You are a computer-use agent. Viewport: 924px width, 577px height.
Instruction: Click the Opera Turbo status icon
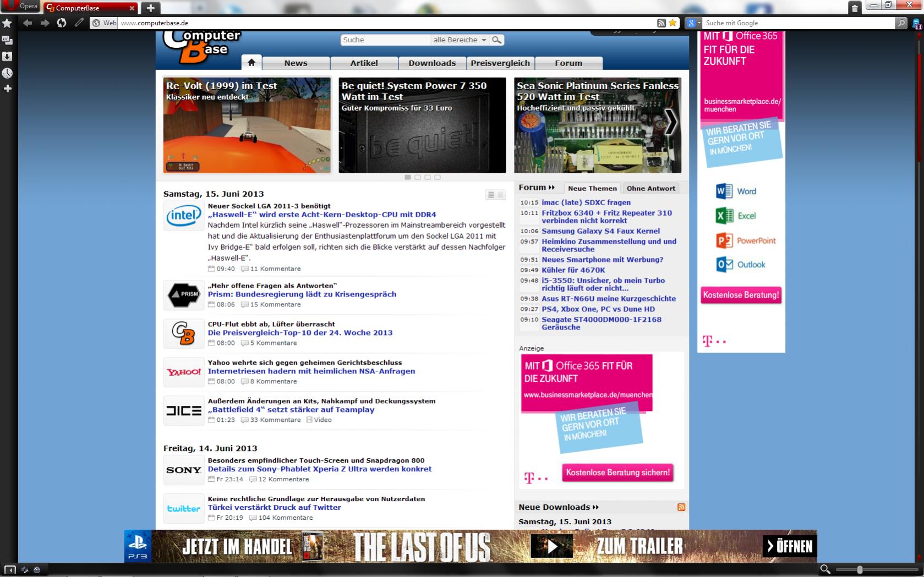tap(37, 570)
